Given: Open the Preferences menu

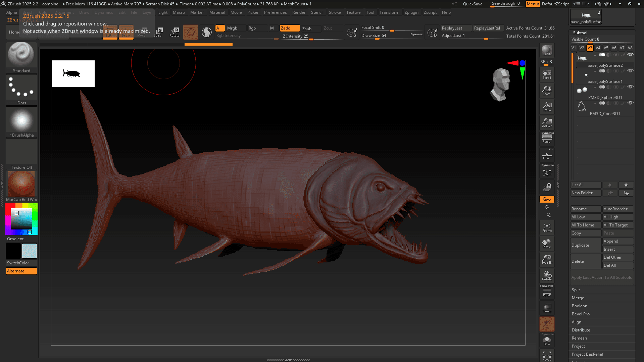Looking at the screenshot, I should coord(275,12).
